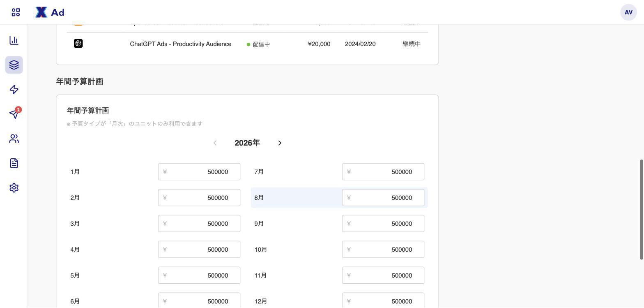Click the 10月 month label
Image resolution: width=644 pixels, height=308 pixels.
point(261,250)
